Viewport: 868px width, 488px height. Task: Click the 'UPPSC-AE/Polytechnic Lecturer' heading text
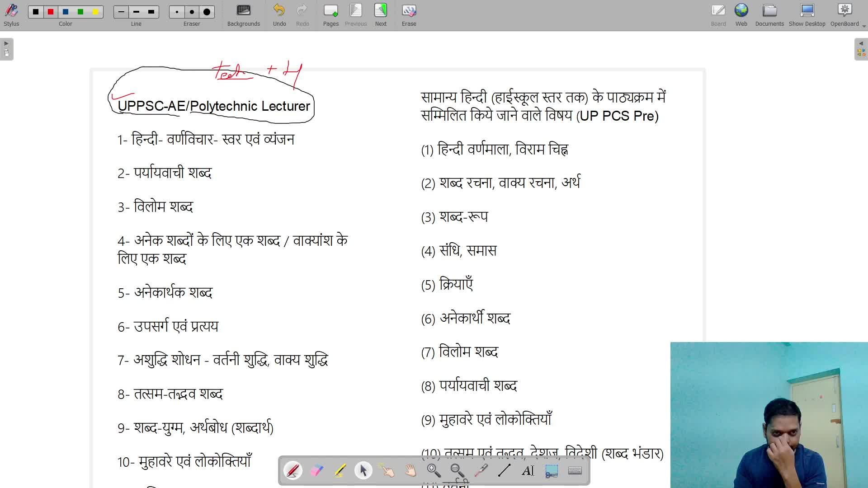[x=214, y=106]
